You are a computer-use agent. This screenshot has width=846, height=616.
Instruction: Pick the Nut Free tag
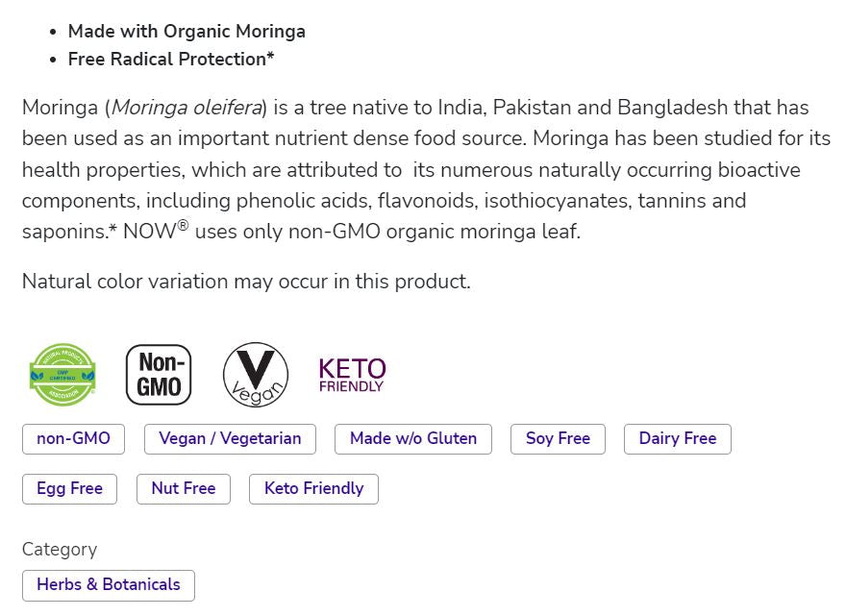click(x=184, y=488)
